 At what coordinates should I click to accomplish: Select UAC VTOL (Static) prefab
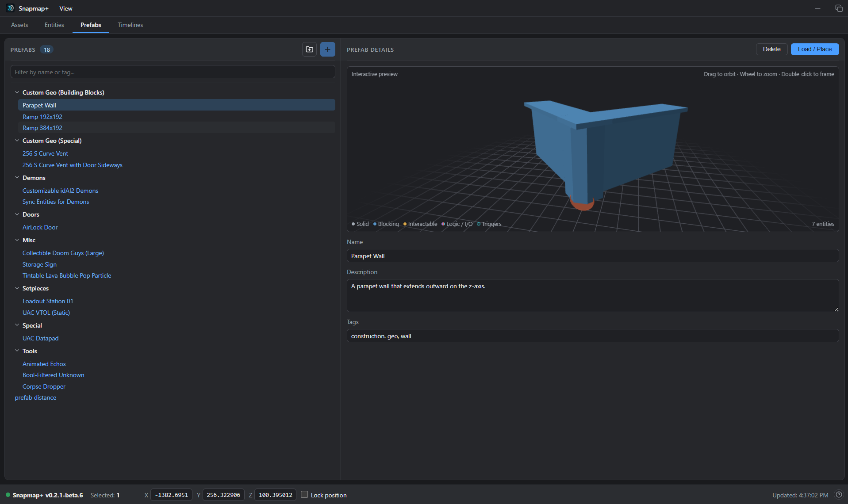46,313
